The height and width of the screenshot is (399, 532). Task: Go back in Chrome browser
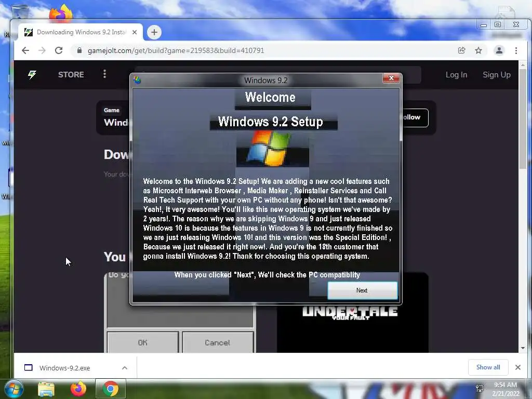(25, 50)
